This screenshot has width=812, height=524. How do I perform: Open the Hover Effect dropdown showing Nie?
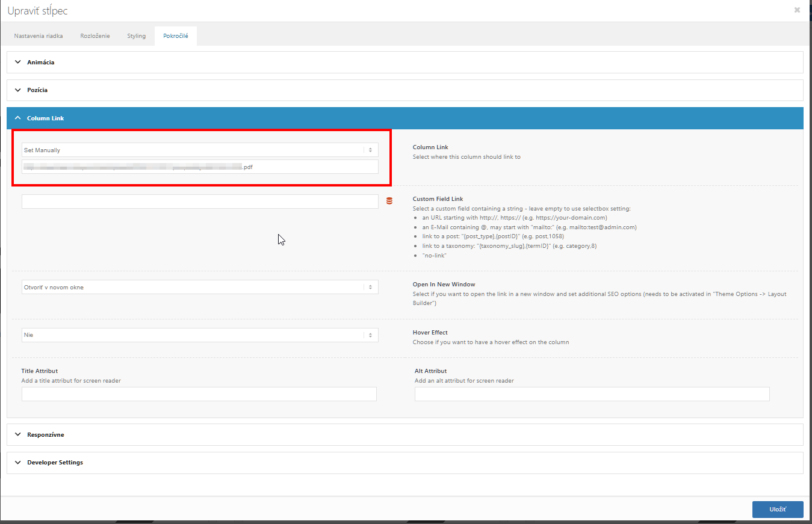(200, 335)
